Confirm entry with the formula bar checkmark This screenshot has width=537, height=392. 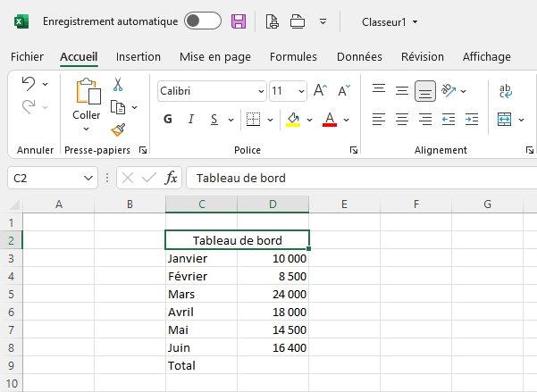[x=149, y=178]
